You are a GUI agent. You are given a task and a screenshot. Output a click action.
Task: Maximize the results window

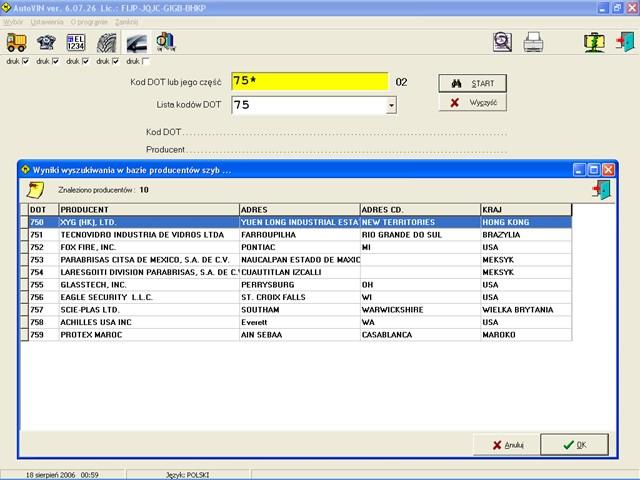pyautogui.click(x=594, y=169)
